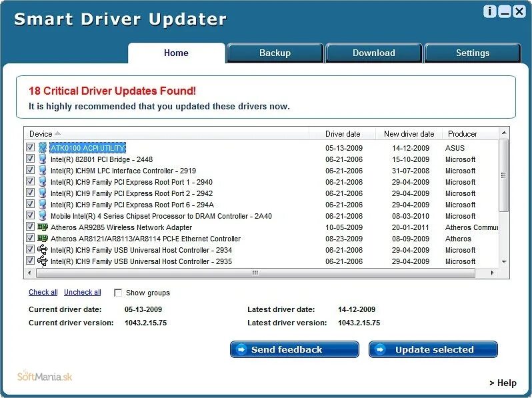The width and height of the screenshot is (532, 398).
Task: Select Intel(R) ICH9M LPC Interface Controller - 2919 row
Action: pyautogui.click(x=261, y=170)
